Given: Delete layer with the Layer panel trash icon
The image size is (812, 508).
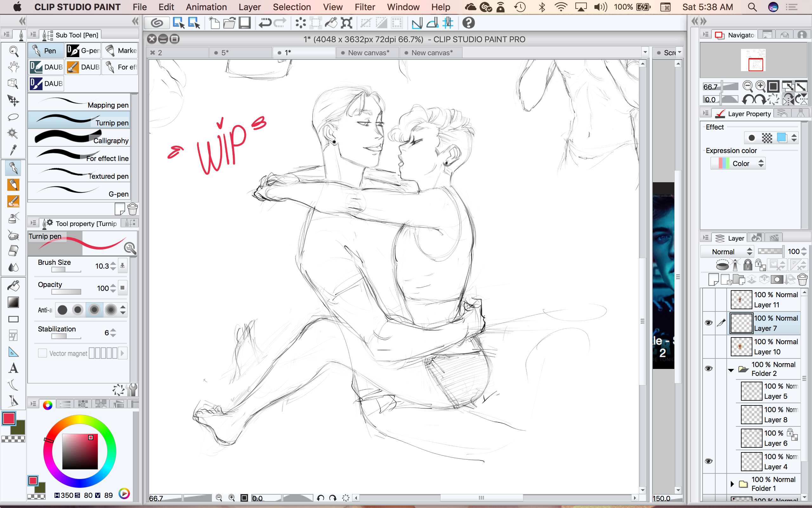Looking at the screenshot, I should coord(802,279).
